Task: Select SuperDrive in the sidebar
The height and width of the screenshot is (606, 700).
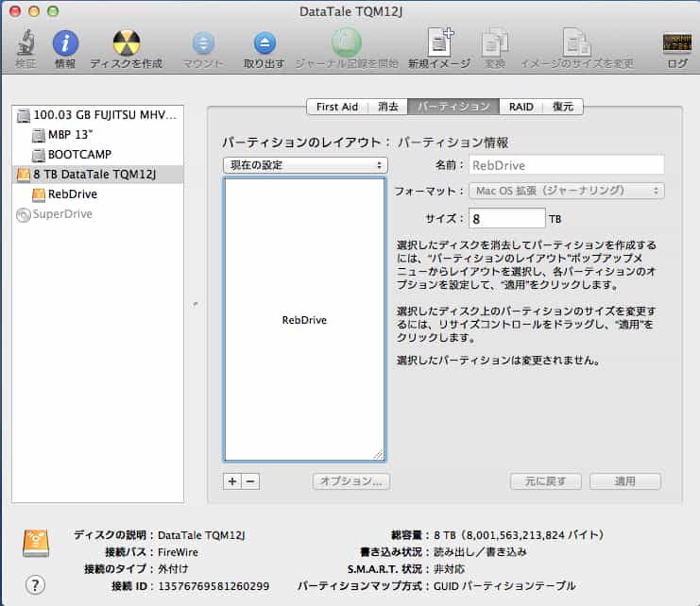Action: click(97, 214)
